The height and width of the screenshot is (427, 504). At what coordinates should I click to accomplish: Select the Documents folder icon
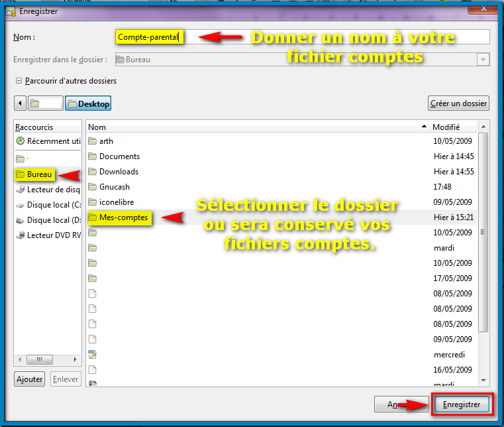click(92, 156)
